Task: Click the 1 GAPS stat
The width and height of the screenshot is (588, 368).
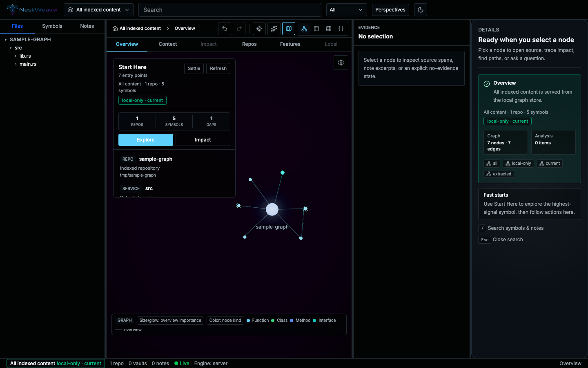Action: click(212, 121)
